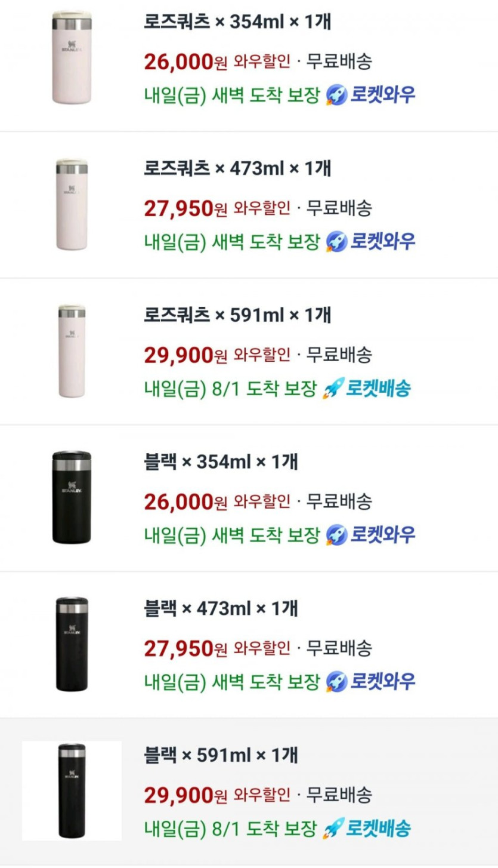
Task: Click the 로켓배송 badge for 블랙 591ml
Action: tap(367, 828)
